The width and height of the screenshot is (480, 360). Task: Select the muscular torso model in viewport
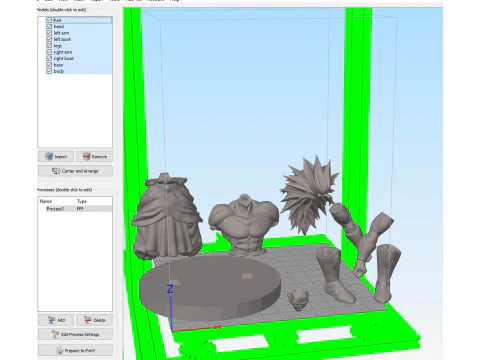point(245,225)
